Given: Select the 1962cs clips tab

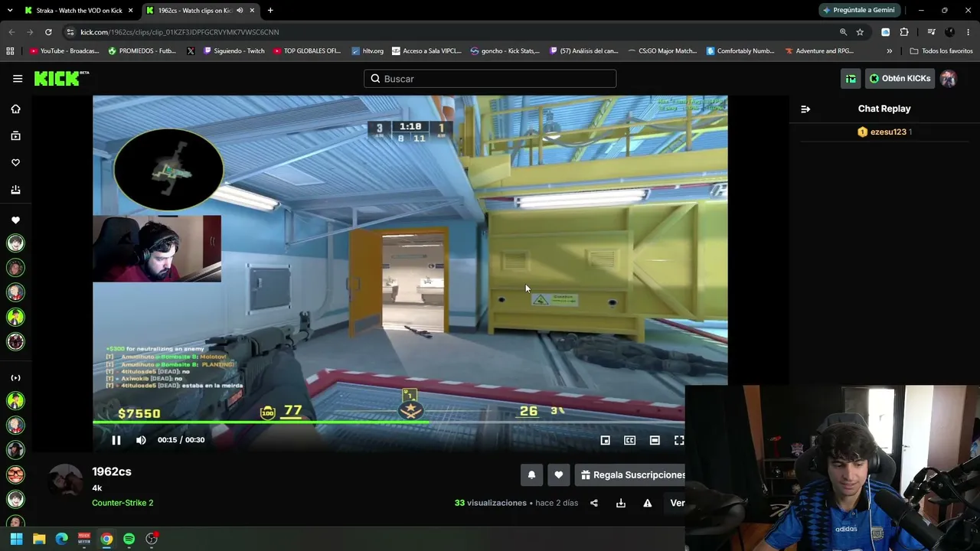Looking at the screenshot, I should [x=195, y=11].
